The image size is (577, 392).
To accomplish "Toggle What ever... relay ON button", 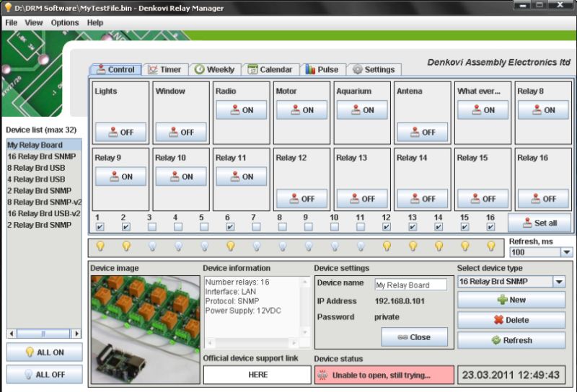I will [483, 110].
